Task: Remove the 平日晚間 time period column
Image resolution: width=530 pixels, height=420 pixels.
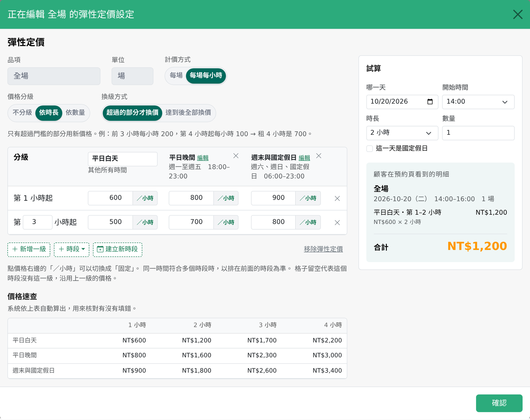Action: (236, 156)
